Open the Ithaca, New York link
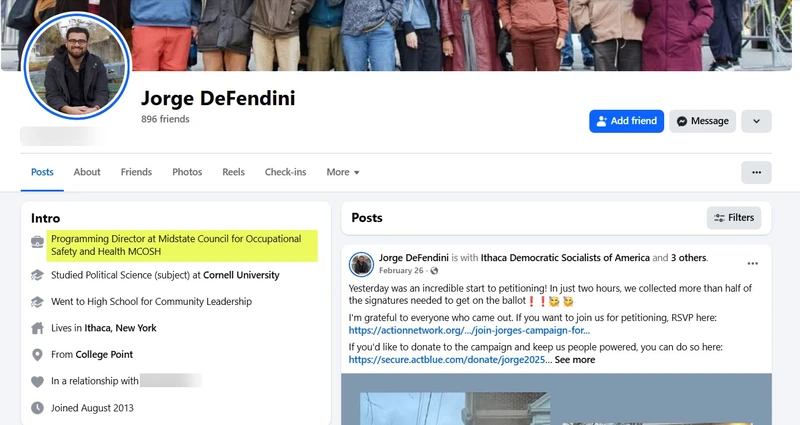The height and width of the screenshot is (425, 800). click(x=120, y=328)
